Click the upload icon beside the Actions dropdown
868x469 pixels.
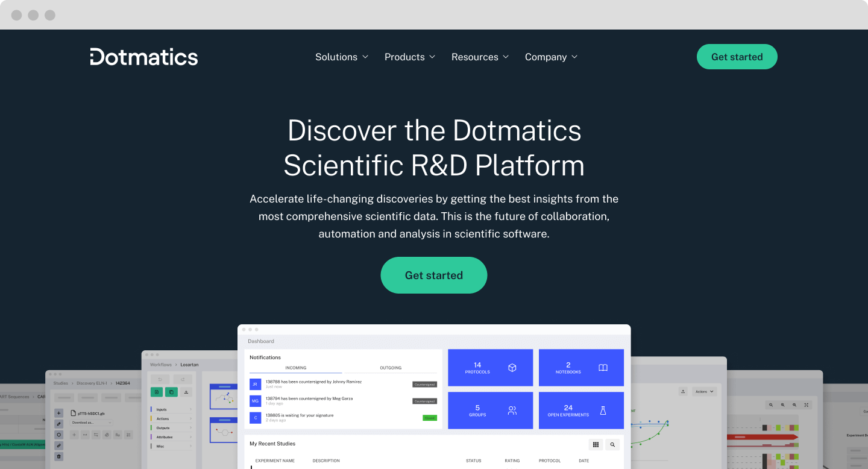[683, 391]
